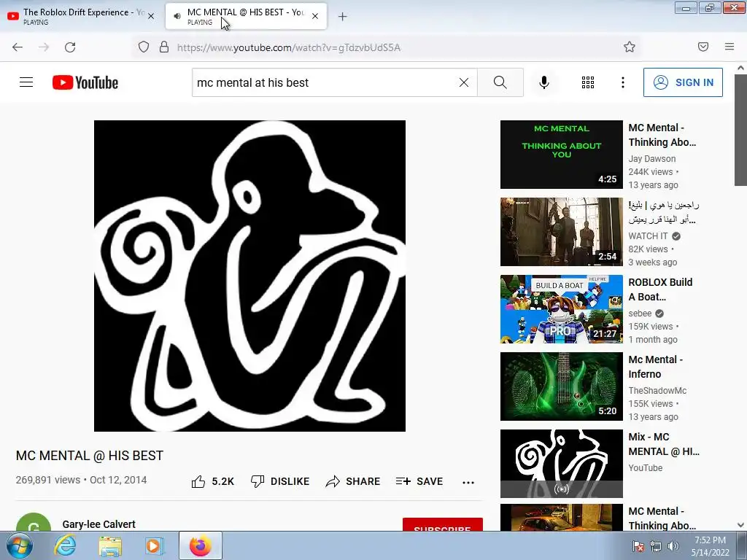Open the WATCH IT 2:54 video thumbnail
The image size is (747, 560).
pos(561,232)
